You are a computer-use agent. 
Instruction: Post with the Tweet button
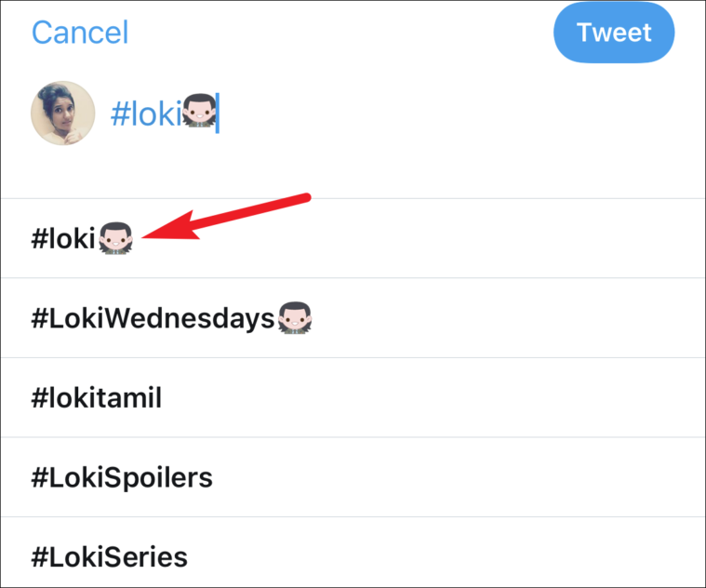[x=613, y=33]
